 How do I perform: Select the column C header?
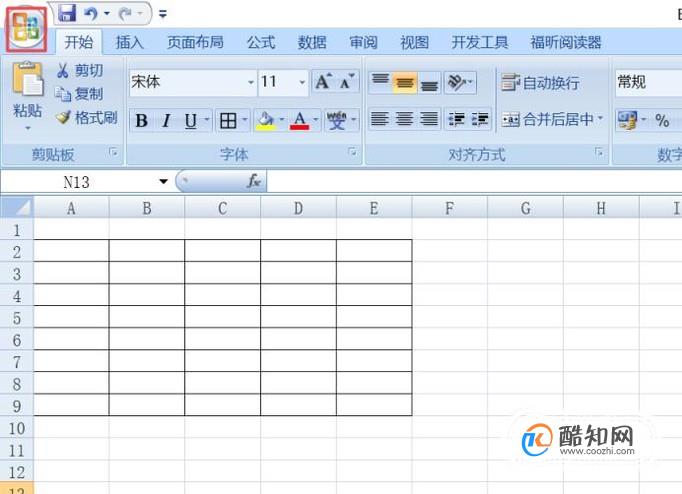(223, 208)
